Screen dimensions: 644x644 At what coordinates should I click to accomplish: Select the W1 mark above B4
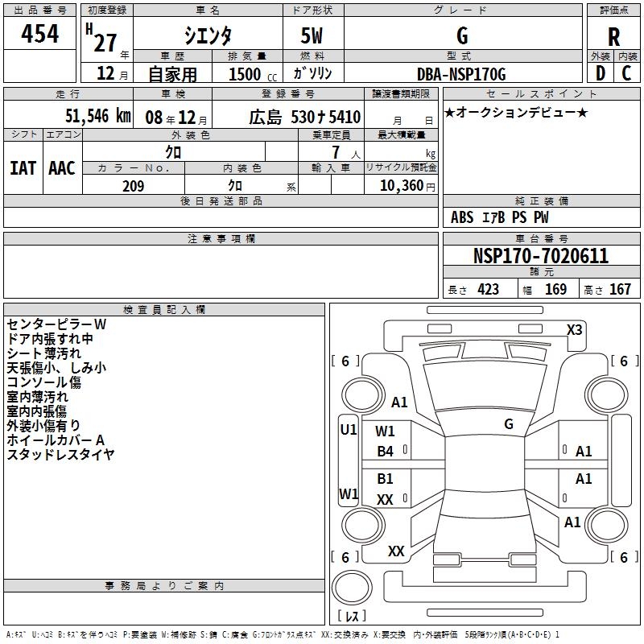(385, 431)
